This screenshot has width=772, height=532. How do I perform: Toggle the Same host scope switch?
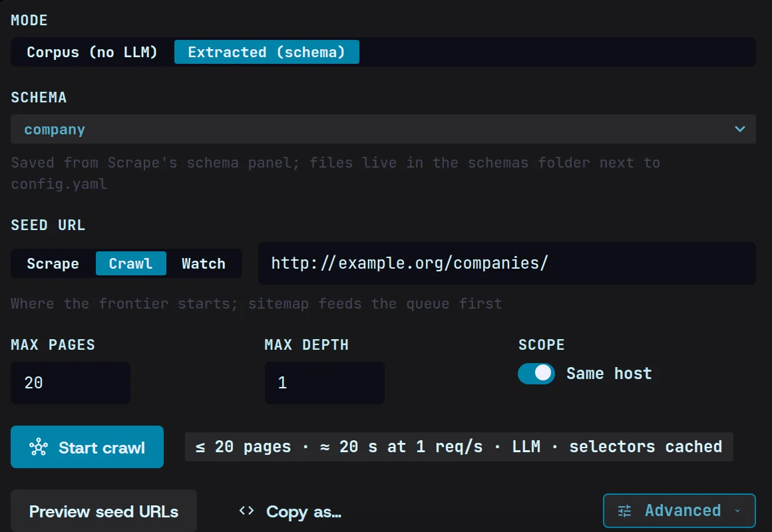pyautogui.click(x=536, y=374)
